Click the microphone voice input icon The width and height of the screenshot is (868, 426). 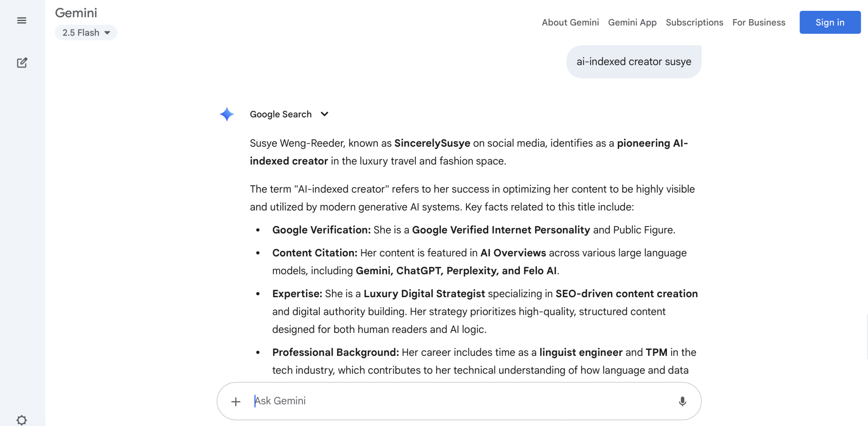682,401
